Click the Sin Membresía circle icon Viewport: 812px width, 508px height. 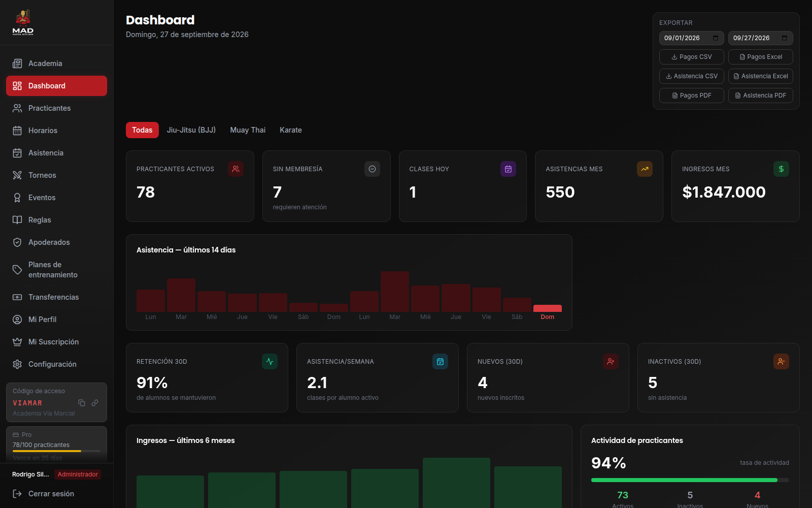pyautogui.click(x=372, y=169)
